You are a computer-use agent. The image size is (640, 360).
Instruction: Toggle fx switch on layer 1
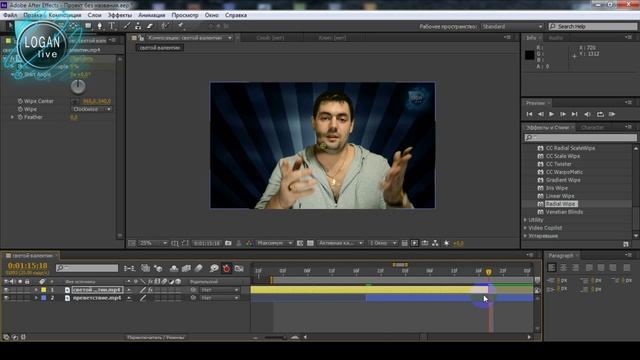150,290
